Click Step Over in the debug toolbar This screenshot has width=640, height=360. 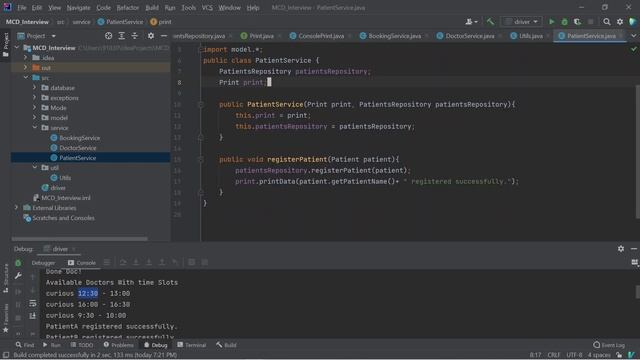tap(123, 262)
